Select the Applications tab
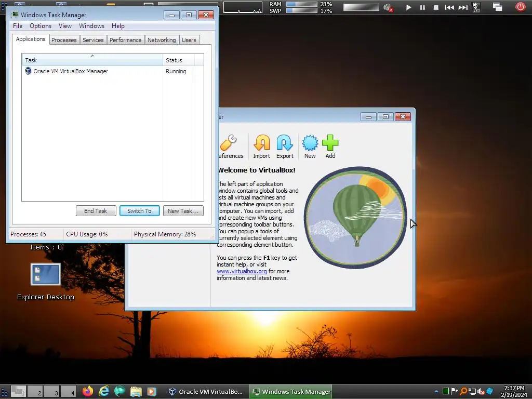Screen dimensions: 532x399 (31, 39)
